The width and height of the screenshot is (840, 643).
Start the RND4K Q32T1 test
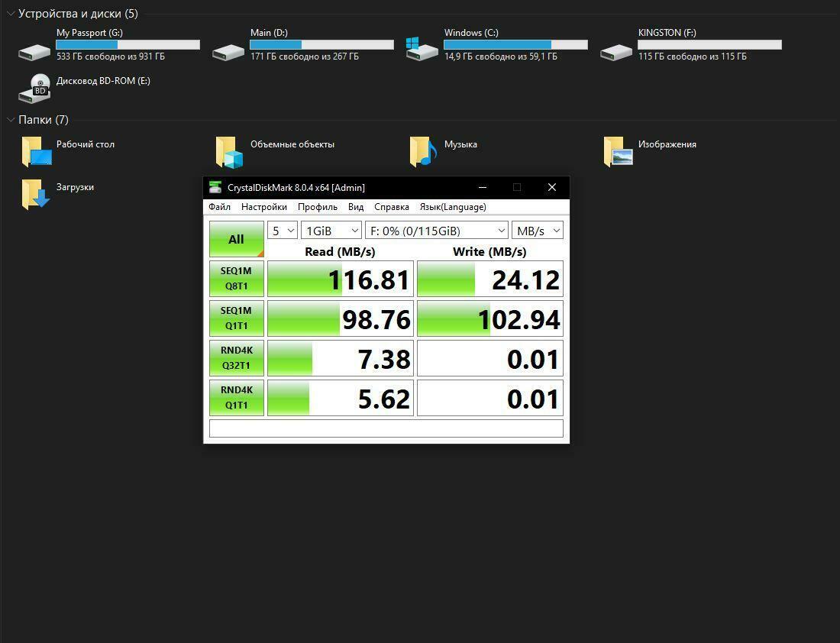click(236, 358)
